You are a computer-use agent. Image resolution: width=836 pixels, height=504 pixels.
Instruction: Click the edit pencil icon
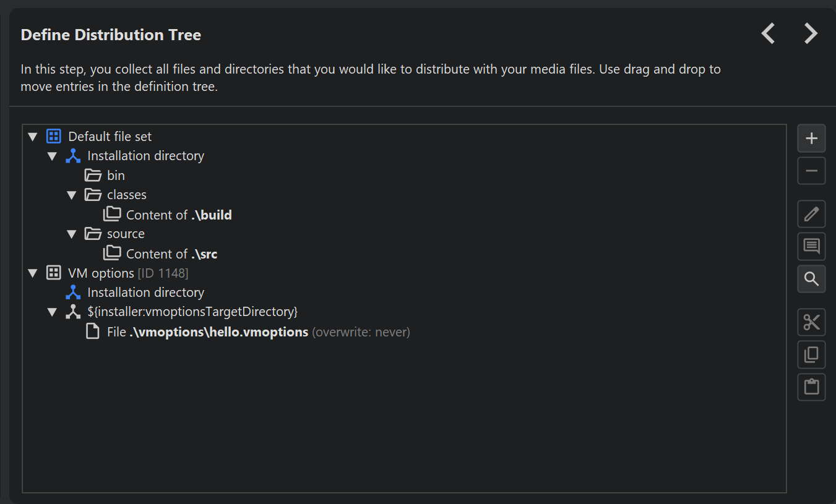tap(811, 215)
